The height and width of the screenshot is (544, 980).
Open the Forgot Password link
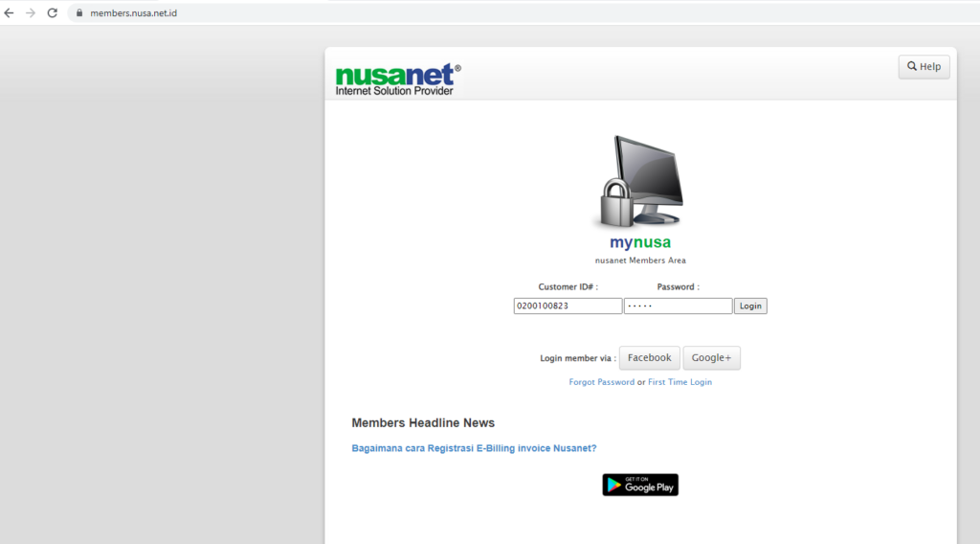[x=601, y=382]
